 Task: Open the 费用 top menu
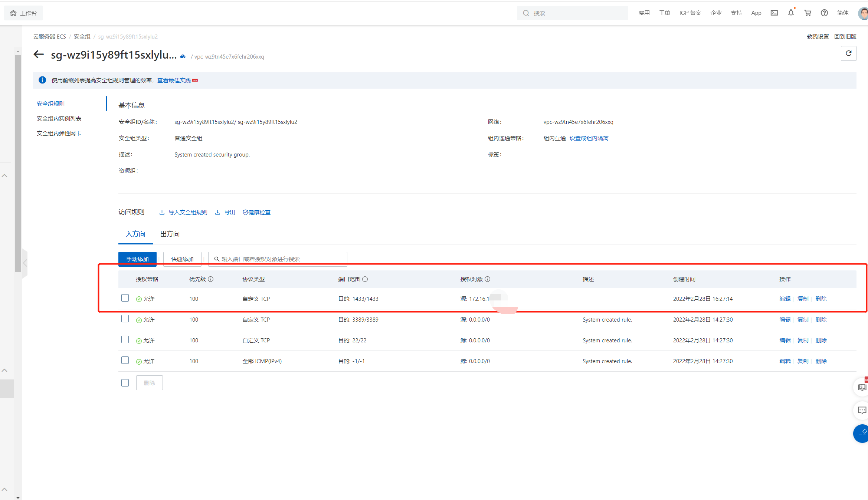[644, 13]
